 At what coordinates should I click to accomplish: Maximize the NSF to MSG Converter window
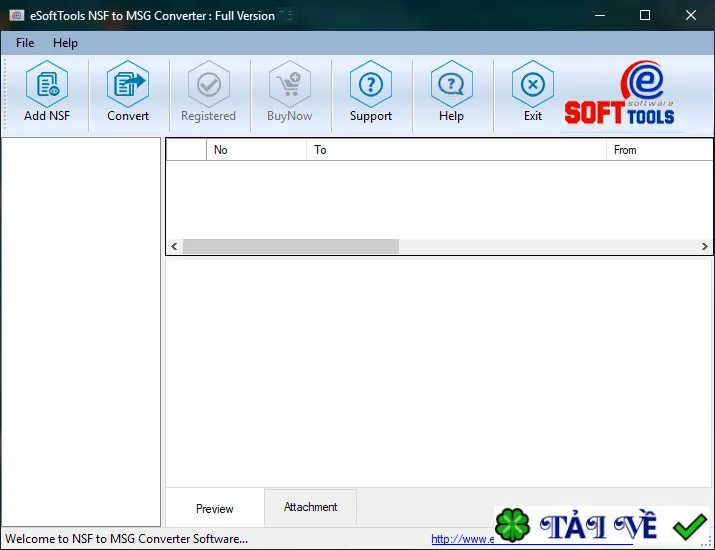click(645, 16)
